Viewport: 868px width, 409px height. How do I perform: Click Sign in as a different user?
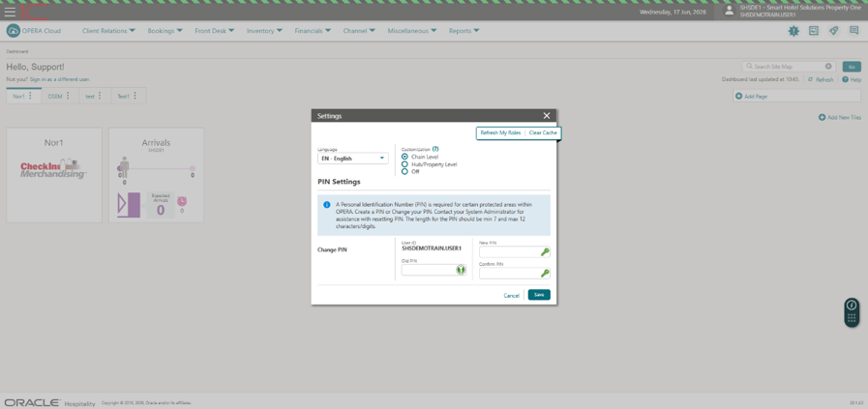(x=60, y=79)
